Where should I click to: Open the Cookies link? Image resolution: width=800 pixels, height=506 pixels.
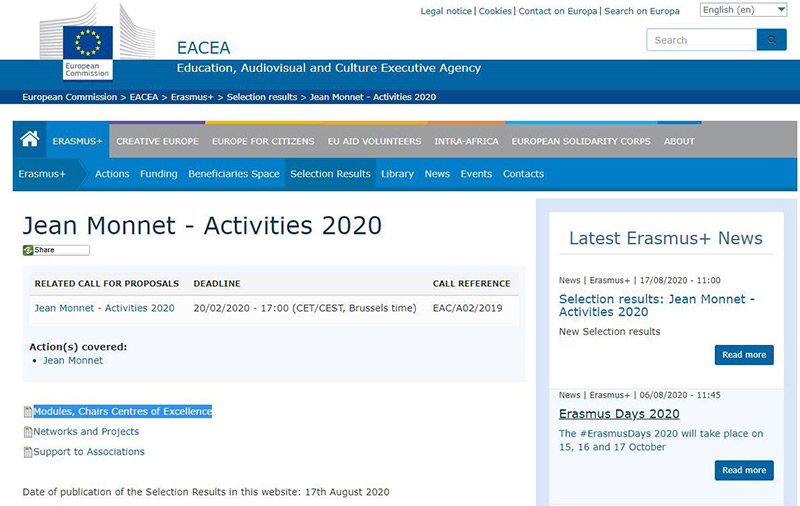[x=495, y=11]
